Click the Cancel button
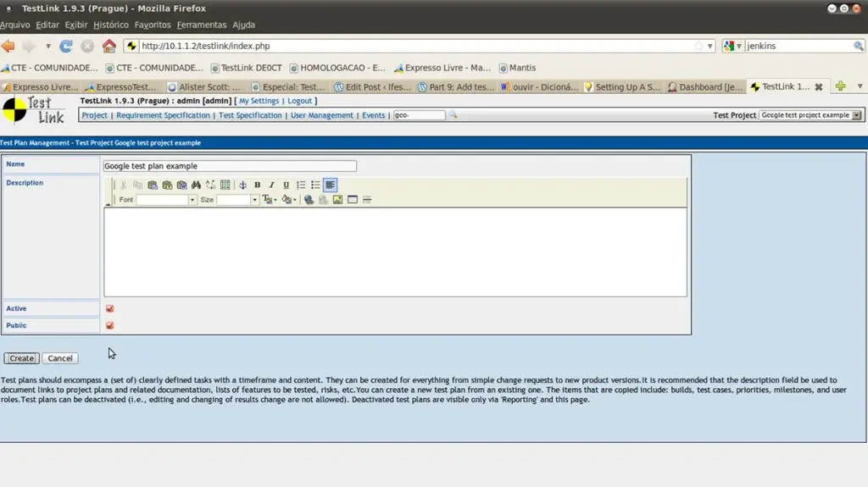Screen dimensions: 868x487 coord(60,358)
